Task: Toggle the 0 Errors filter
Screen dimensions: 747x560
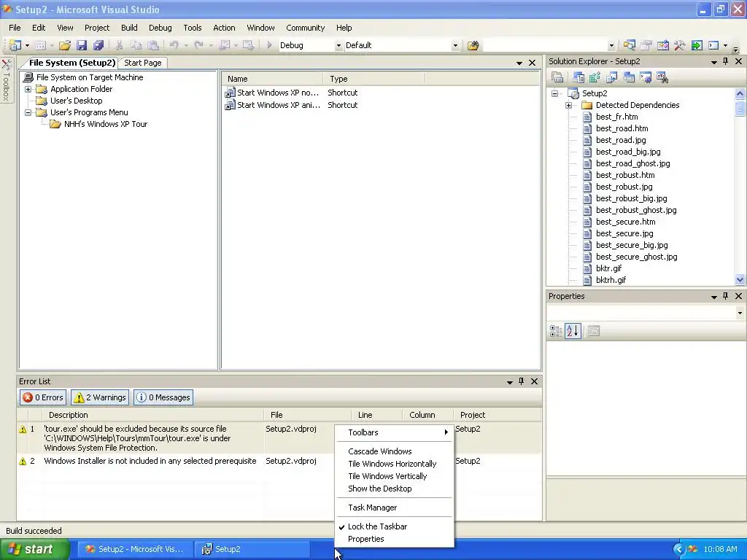Action: point(43,397)
